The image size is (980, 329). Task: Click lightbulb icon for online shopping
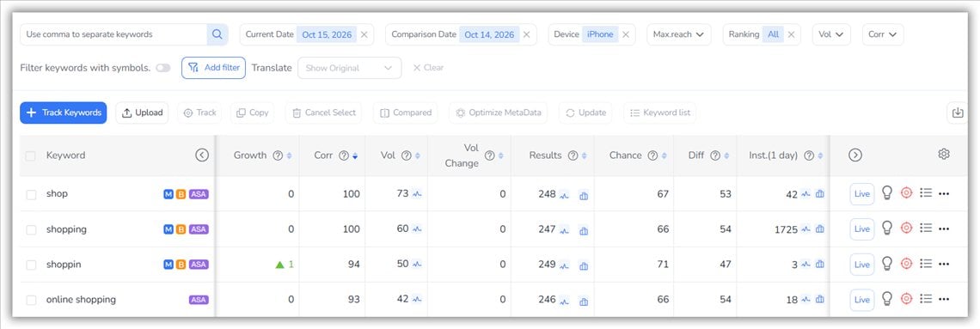[886, 298]
